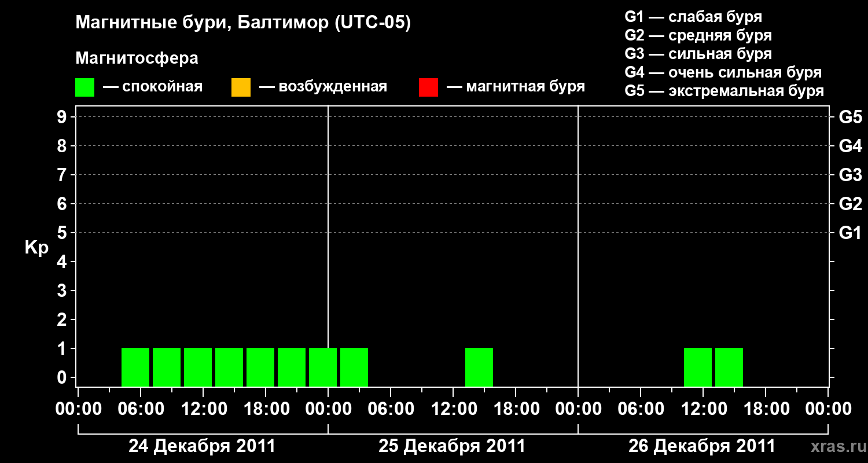Click the lone green afternoon bar on 25 December
Image resolution: width=868 pixels, height=463 pixels.
point(479,367)
